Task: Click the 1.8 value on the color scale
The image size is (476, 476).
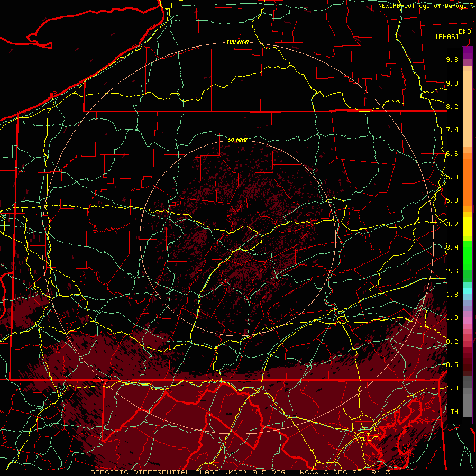Action: [x=452, y=295]
